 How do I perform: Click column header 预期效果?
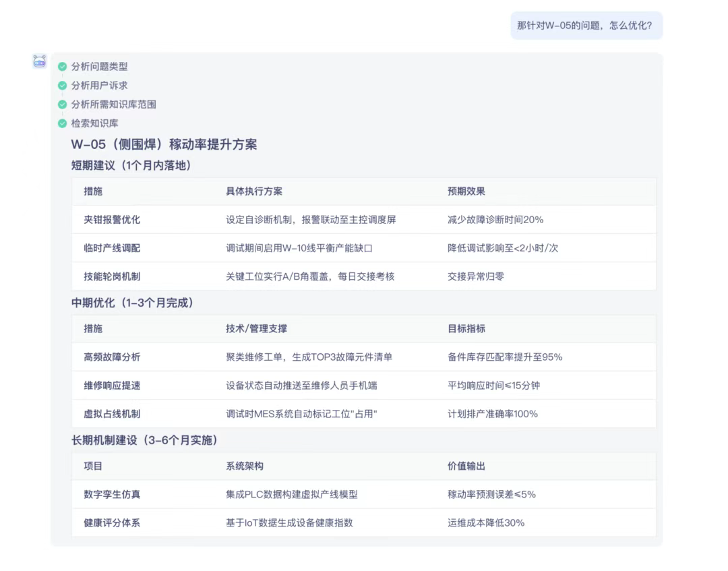[x=466, y=191]
